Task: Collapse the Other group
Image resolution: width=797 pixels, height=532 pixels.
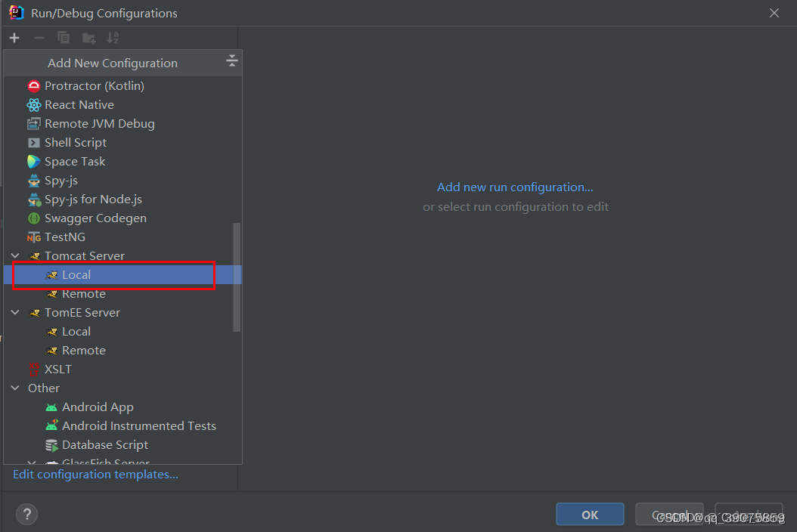Action: [15, 388]
